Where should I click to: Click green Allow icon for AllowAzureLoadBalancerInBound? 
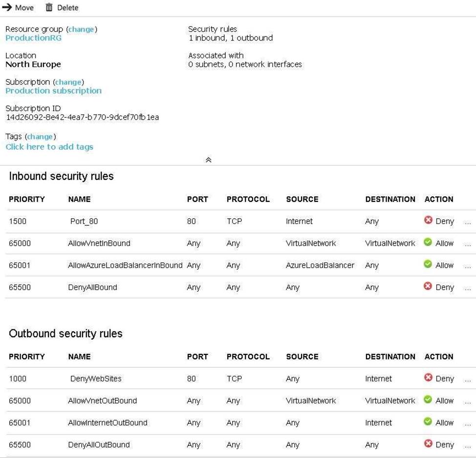point(428,264)
